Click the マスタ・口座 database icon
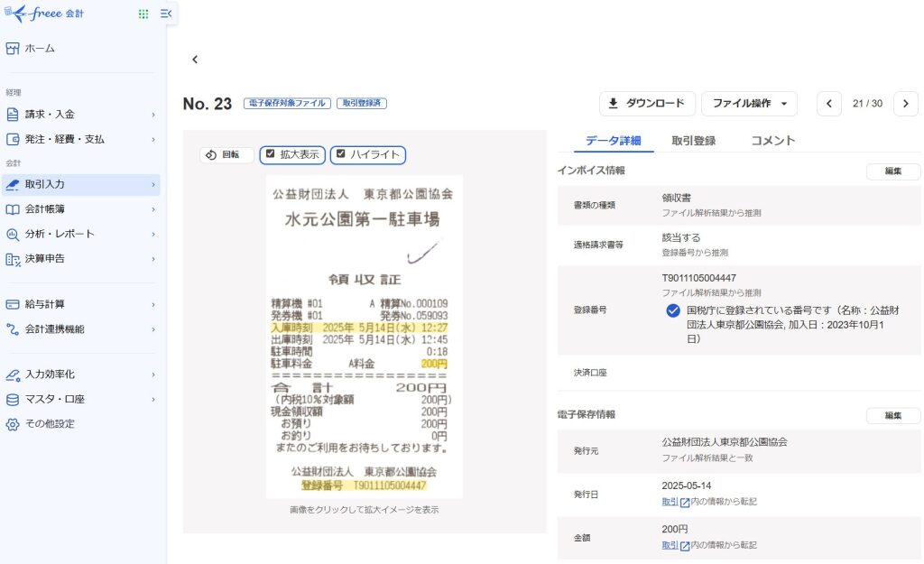924x564 pixels. [x=13, y=400]
